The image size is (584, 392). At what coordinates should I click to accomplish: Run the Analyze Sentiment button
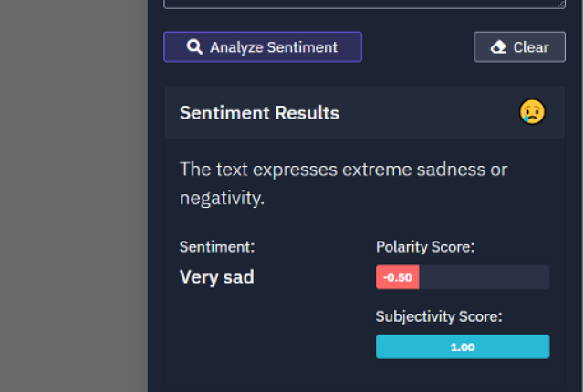click(263, 47)
